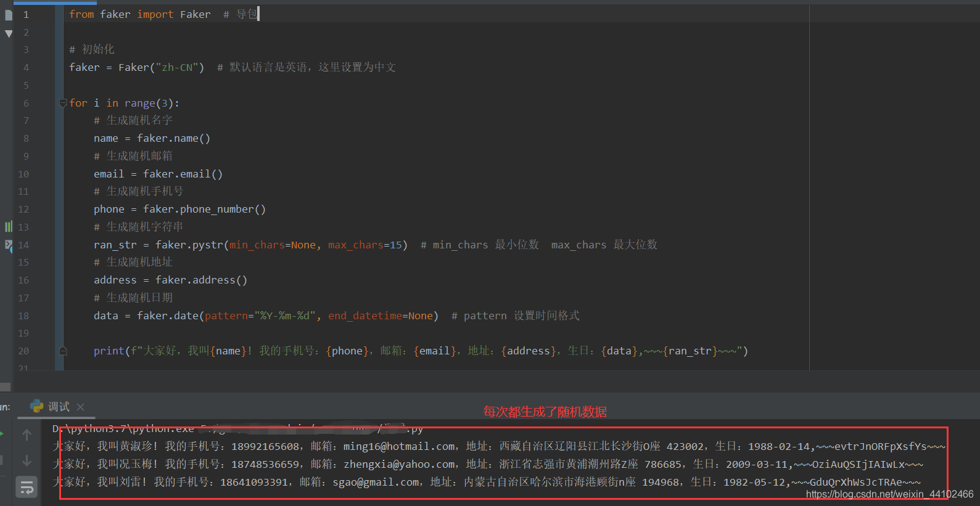Click gutter line number 1
Screen dimensions: 980x506
[26, 14]
